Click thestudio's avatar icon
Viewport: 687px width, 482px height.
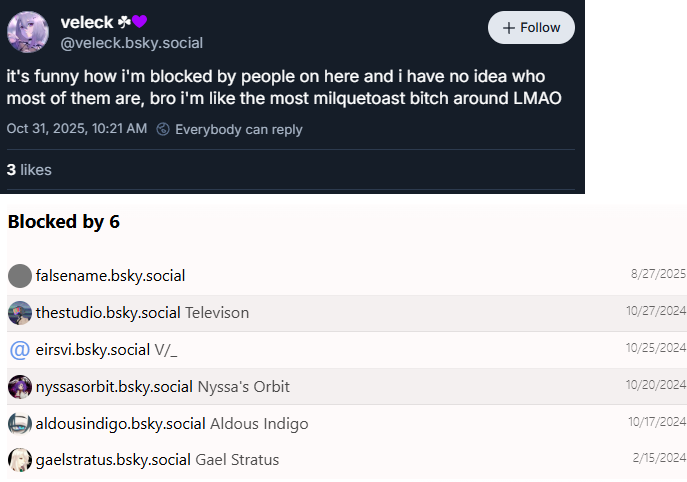click(x=19, y=313)
